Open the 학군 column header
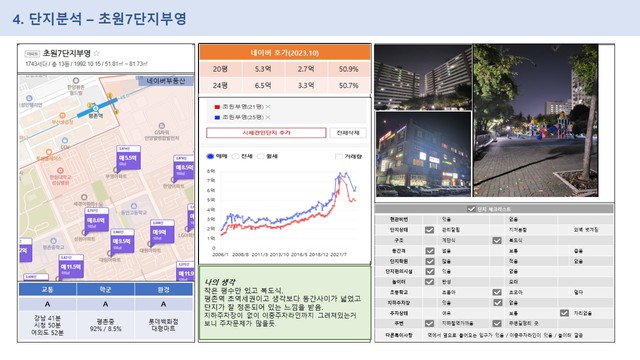This screenshot has width=640, height=360. 105,289
